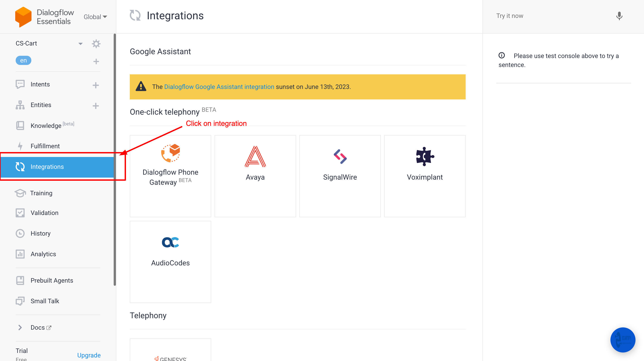Screen dimensions: 644x361
Task: Click the Try it now input field
Action: point(550,16)
